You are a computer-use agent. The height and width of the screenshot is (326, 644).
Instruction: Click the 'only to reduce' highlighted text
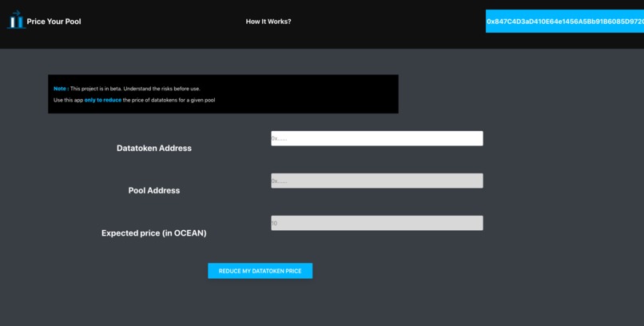pos(103,100)
